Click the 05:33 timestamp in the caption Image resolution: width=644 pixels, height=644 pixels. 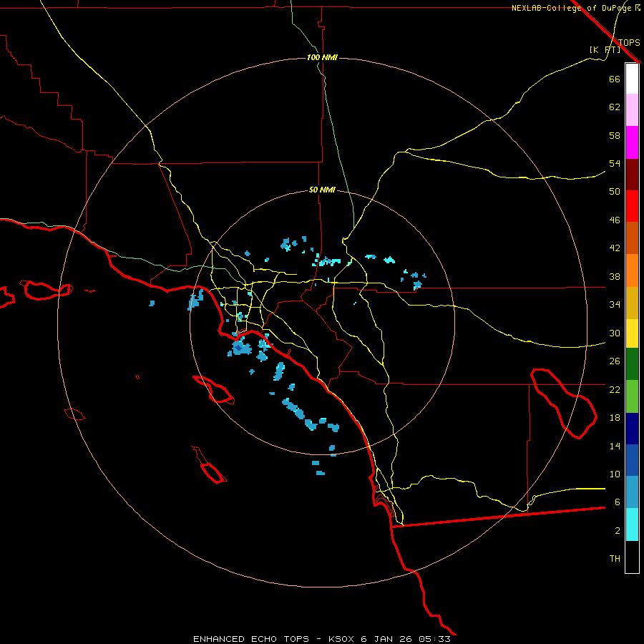point(434,639)
